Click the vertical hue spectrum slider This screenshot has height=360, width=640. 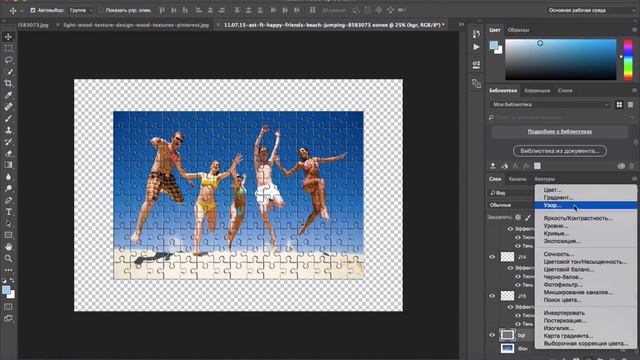pos(628,59)
